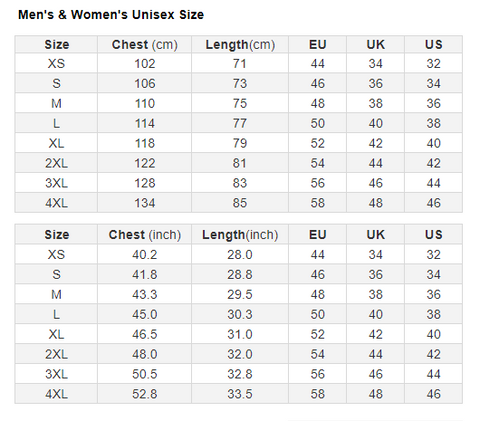Click the Length(inch) column header

pyautogui.click(x=240, y=235)
